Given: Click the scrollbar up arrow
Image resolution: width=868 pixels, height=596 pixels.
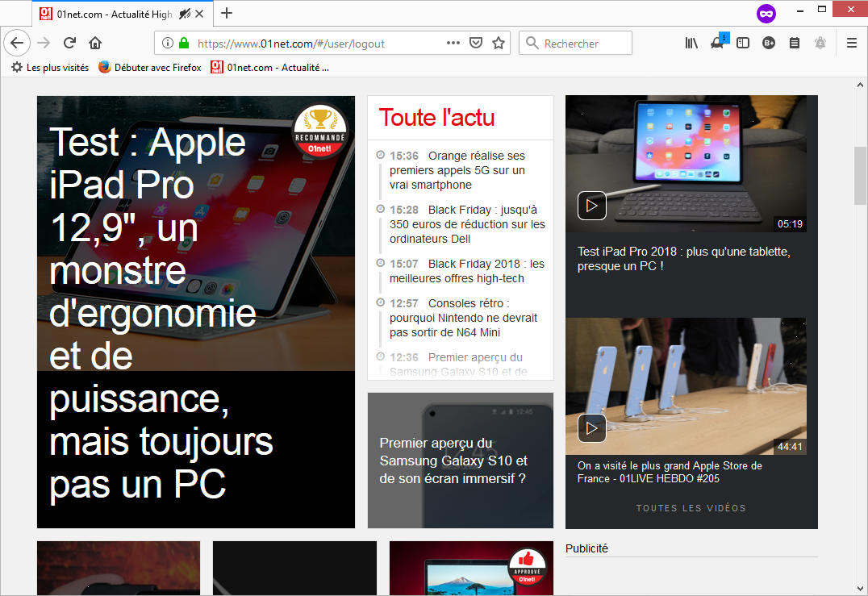Looking at the screenshot, I should pyautogui.click(x=860, y=85).
